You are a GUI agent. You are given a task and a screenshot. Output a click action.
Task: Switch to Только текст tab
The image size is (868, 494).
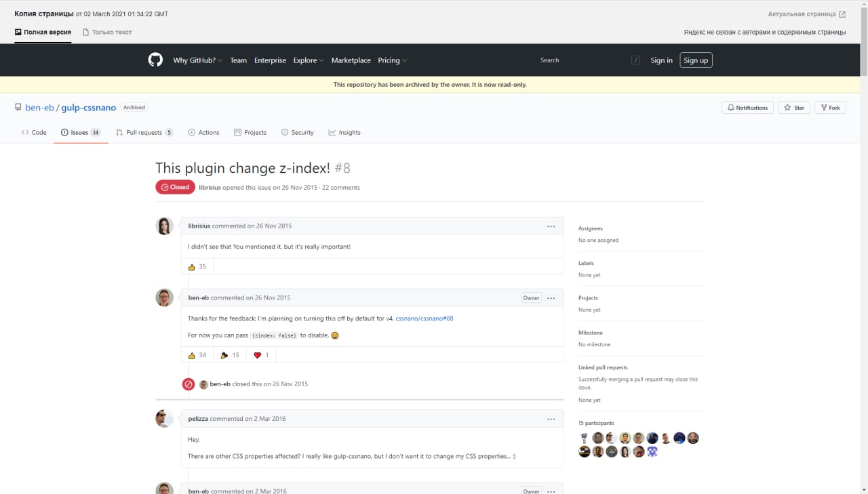107,33
